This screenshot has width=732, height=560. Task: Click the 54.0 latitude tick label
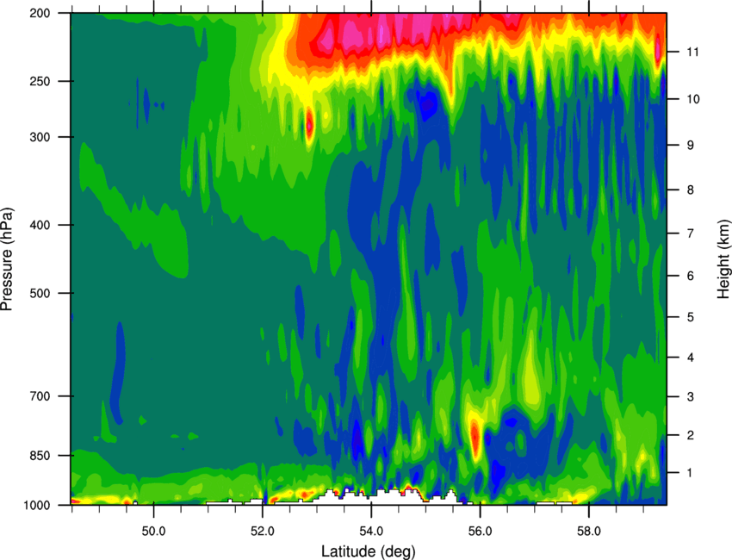[371, 532]
